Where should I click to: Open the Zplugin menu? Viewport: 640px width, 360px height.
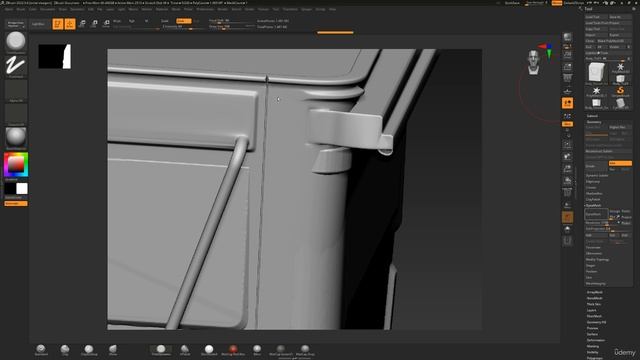pos(307,9)
